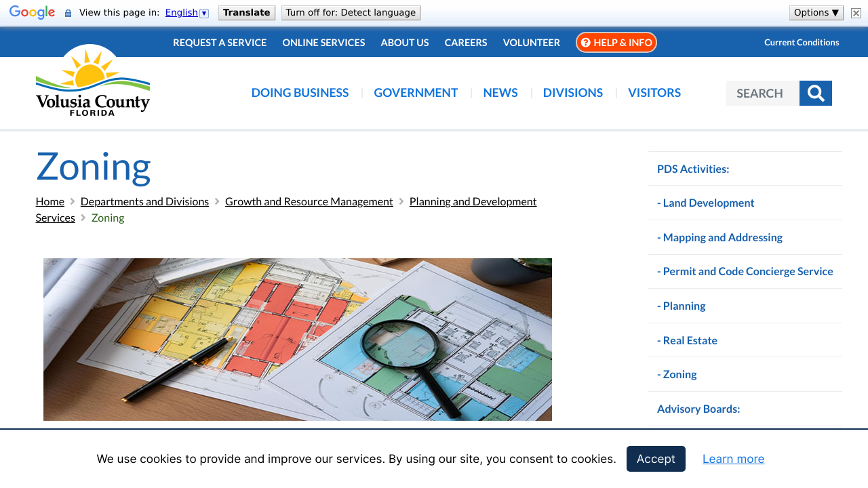This screenshot has width=868, height=488.
Task: View Current Conditions link
Action: (x=802, y=42)
